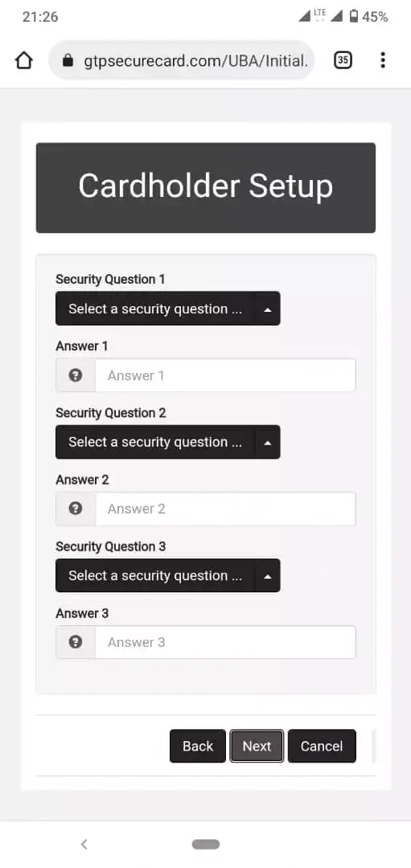Open the Security Question 2 dropdown
Image resolution: width=411 pixels, height=868 pixels.
(168, 442)
